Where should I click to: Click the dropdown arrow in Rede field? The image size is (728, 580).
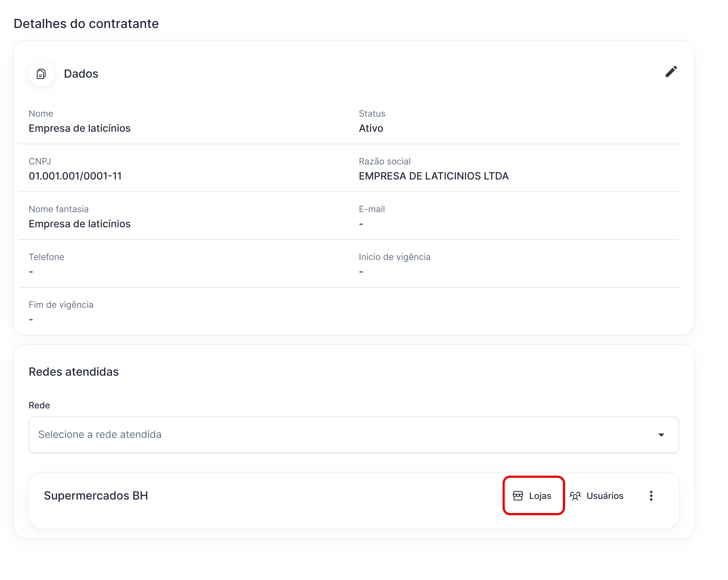(661, 434)
